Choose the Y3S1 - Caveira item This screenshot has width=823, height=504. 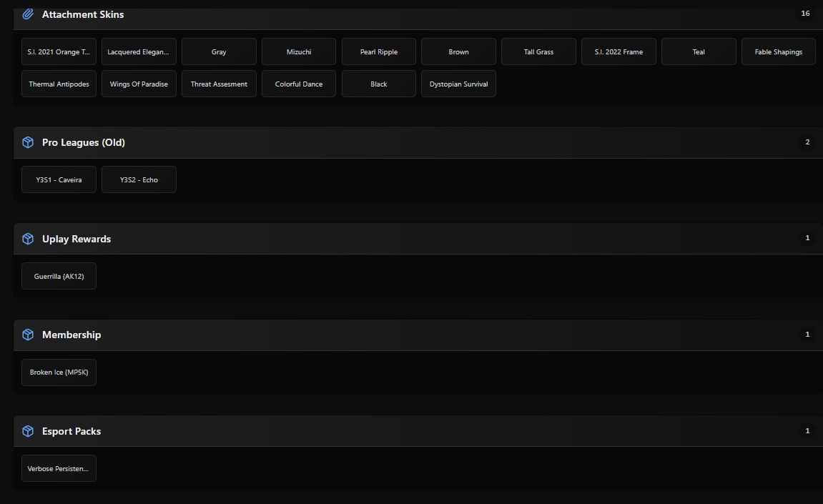tap(59, 180)
